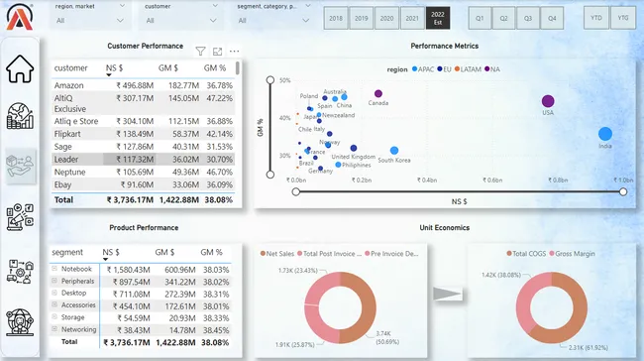The image size is (644, 361).
Task: Select the Flipkart customer row
Action: (144, 134)
